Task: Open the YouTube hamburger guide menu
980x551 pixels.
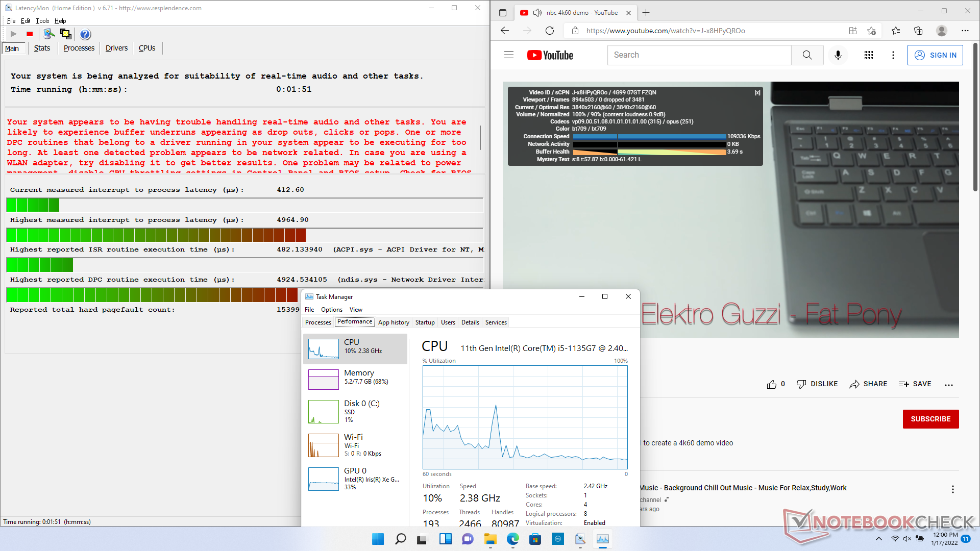Action: pyautogui.click(x=509, y=55)
